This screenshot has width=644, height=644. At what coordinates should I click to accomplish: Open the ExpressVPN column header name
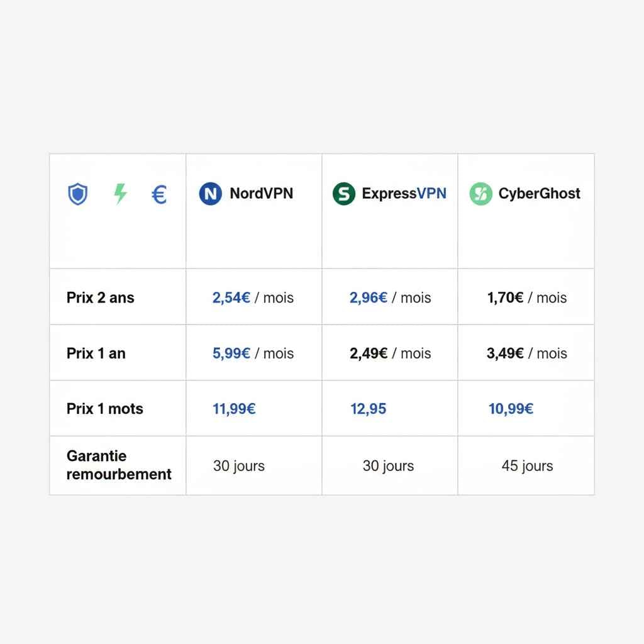pos(404,194)
